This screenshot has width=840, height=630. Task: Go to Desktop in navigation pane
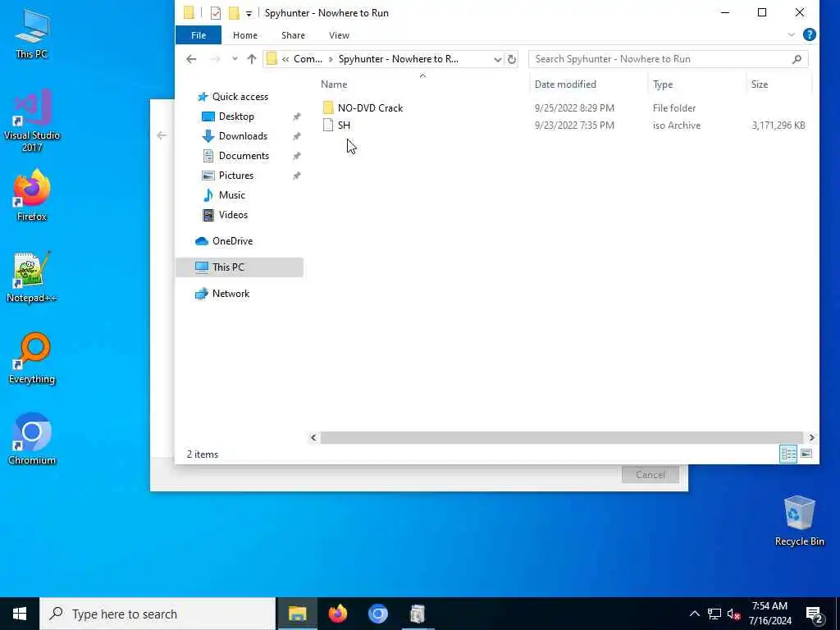coord(235,116)
